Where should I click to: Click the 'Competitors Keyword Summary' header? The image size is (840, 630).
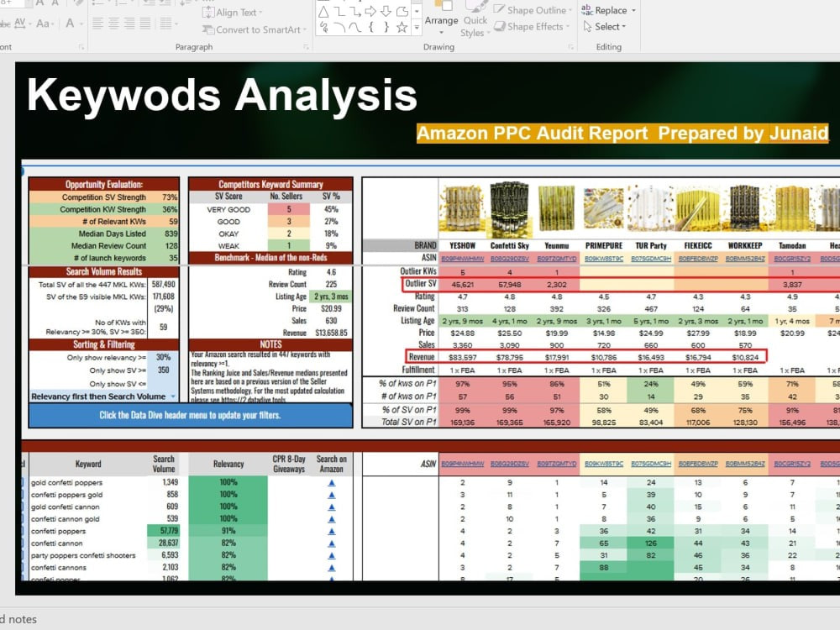coord(270,184)
